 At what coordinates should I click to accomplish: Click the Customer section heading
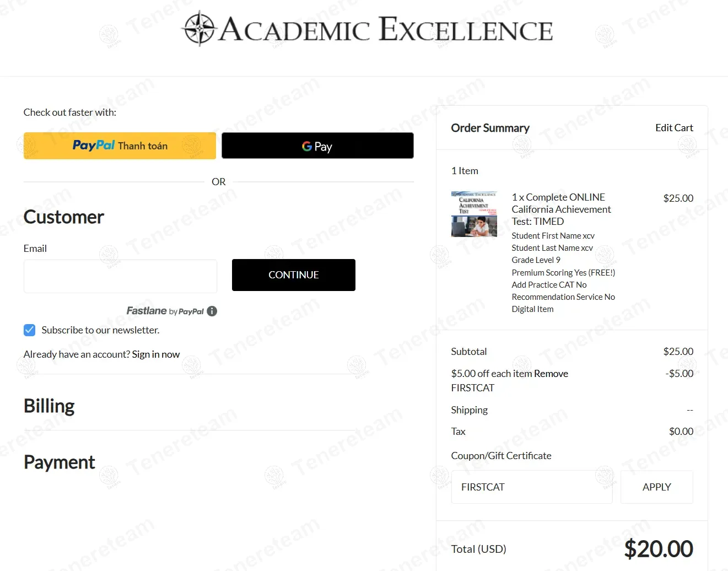[x=64, y=217]
